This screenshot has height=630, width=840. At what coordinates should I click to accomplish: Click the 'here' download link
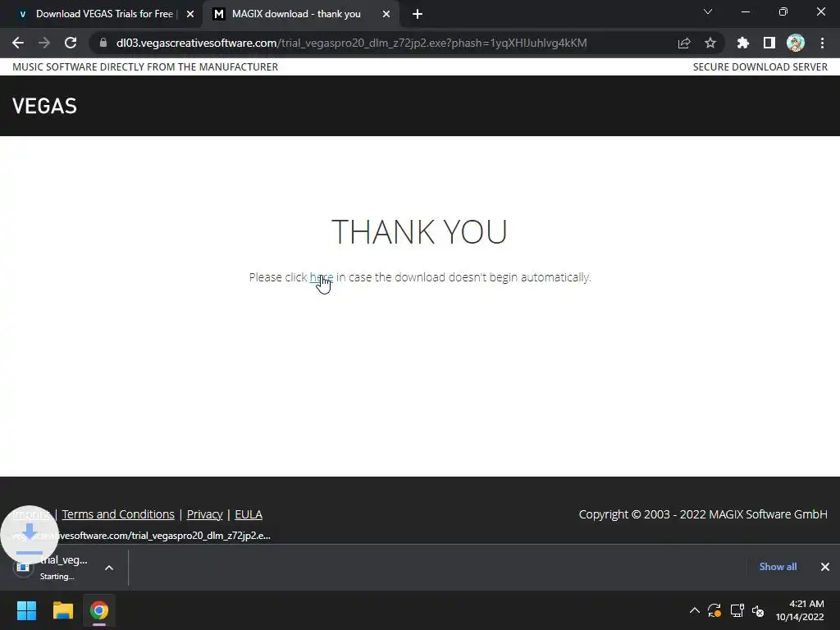click(322, 277)
